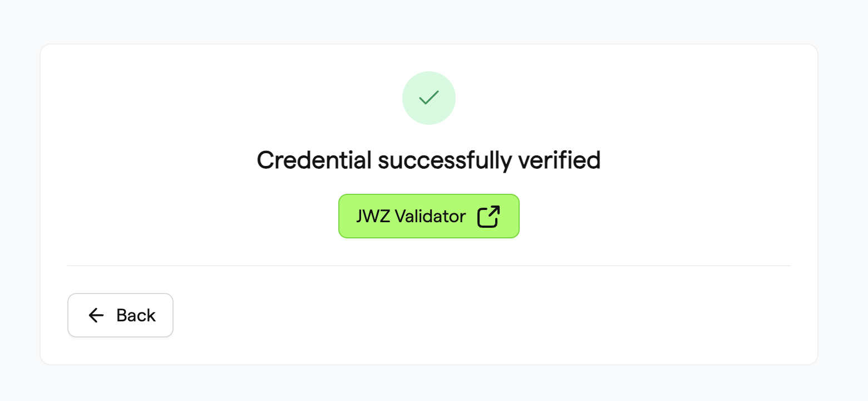
Task: Go back using the Back button
Action: [120, 315]
